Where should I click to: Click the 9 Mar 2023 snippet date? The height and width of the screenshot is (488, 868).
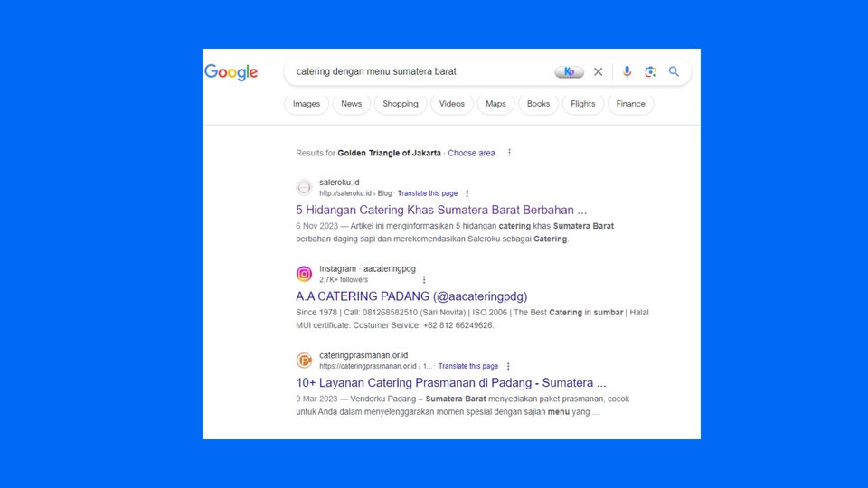coord(316,399)
